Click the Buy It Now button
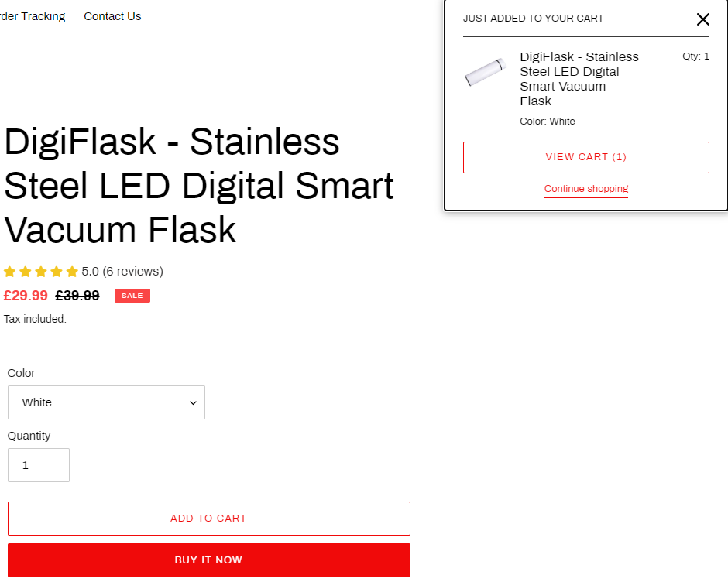 pyautogui.click(x=209, y=560)
